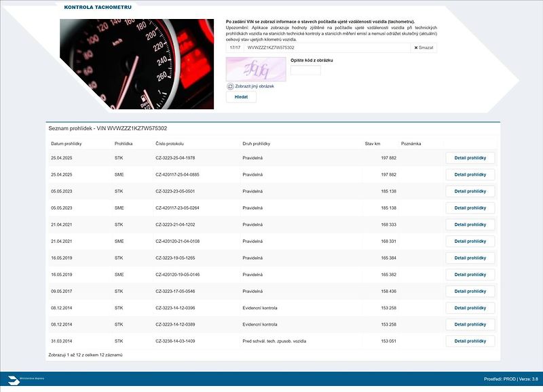The height and width of the screenshot is (392, 543).
Task: Click the X icon in the Smazat button
Action: pyautogui.click(x=416, y=47)
